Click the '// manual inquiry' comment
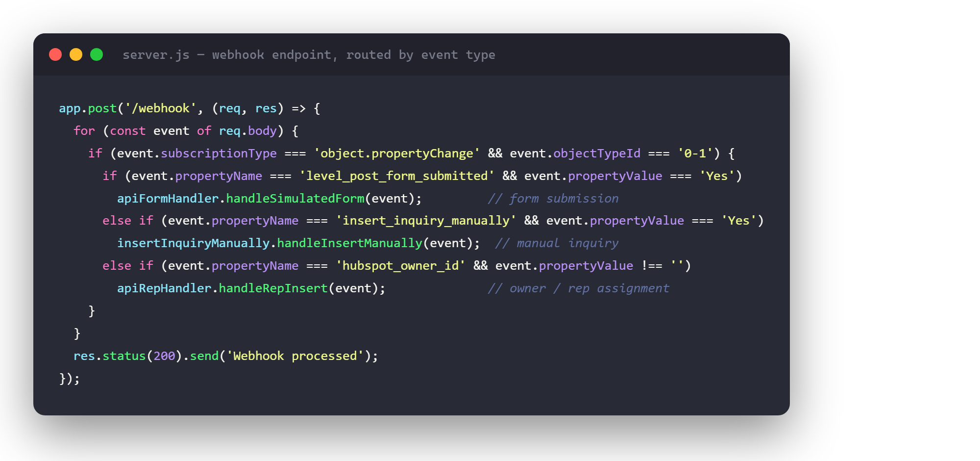The height and width of the screenshot is (461, 980). 557,243
